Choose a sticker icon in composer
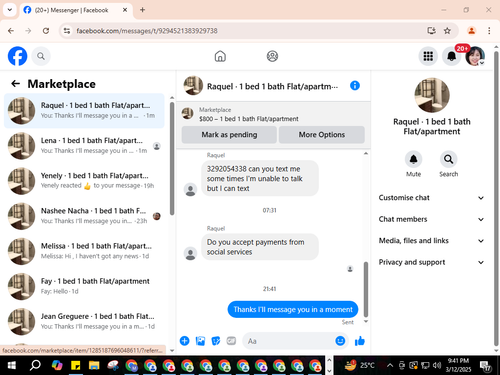500x375 pixels. click(216, 341)
